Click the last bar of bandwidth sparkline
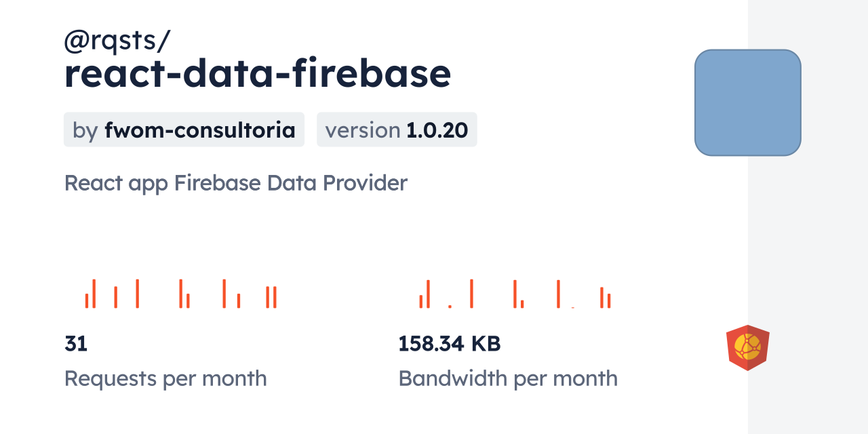868x434 pixels. pyautogui.click(x=609, y=300)
